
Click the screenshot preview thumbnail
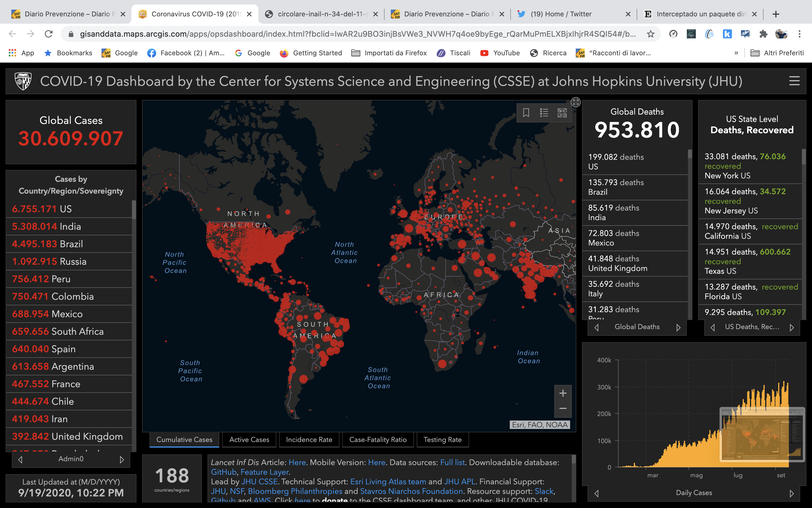coord(762,434)
